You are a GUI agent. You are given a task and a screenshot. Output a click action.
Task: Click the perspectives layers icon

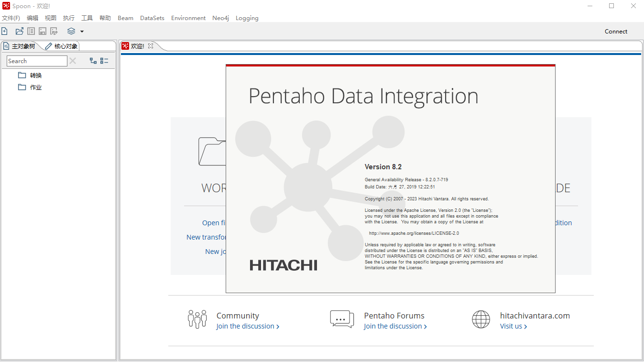(x=71, y=31)
